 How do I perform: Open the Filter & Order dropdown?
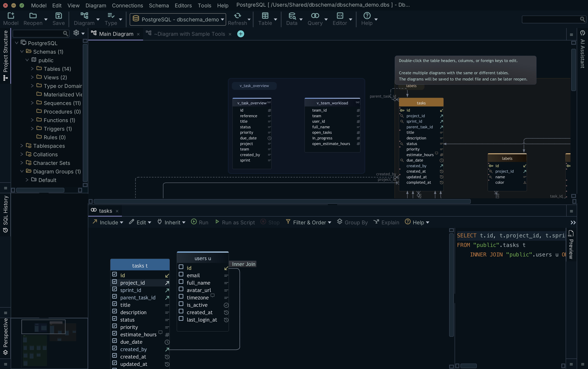coord(309,222)
